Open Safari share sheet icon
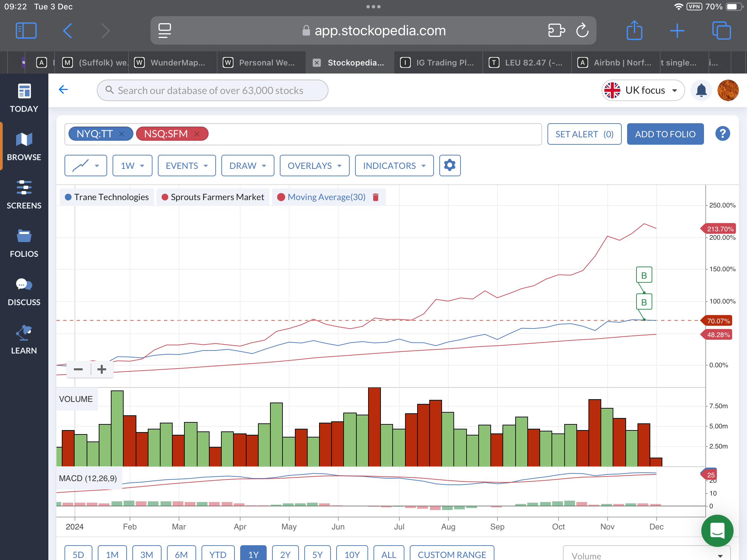 [x=634, y=30]
